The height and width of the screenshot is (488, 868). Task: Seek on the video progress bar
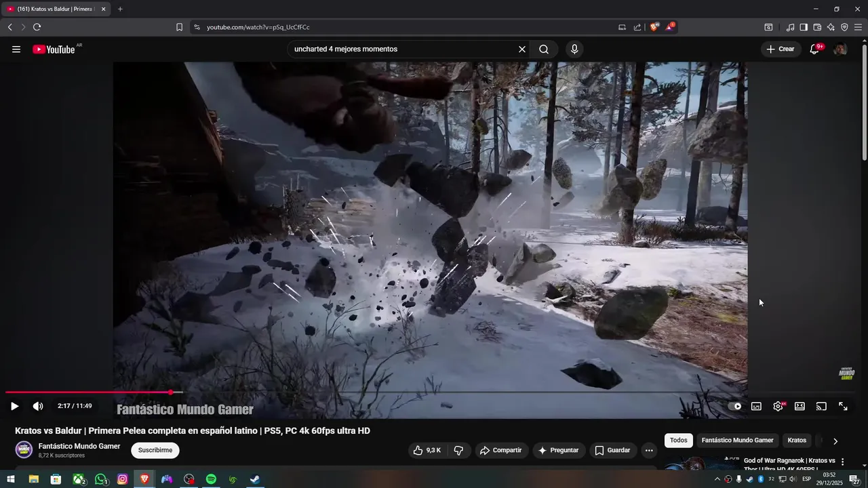pyautogui.click(x=432, y=392)
